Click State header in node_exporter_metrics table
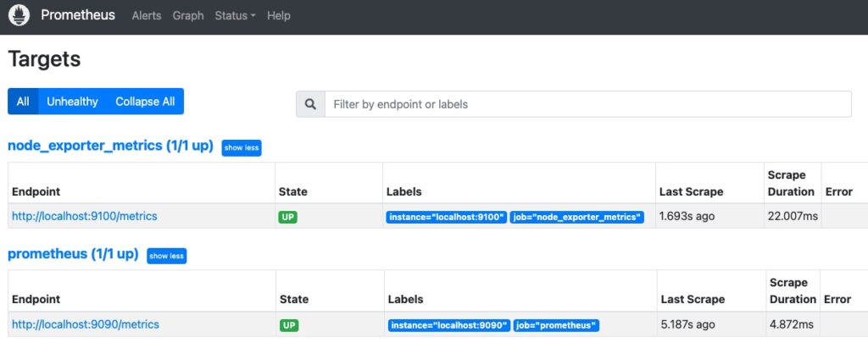This screenshot has height=343, width=868. [x=292, y=192]
